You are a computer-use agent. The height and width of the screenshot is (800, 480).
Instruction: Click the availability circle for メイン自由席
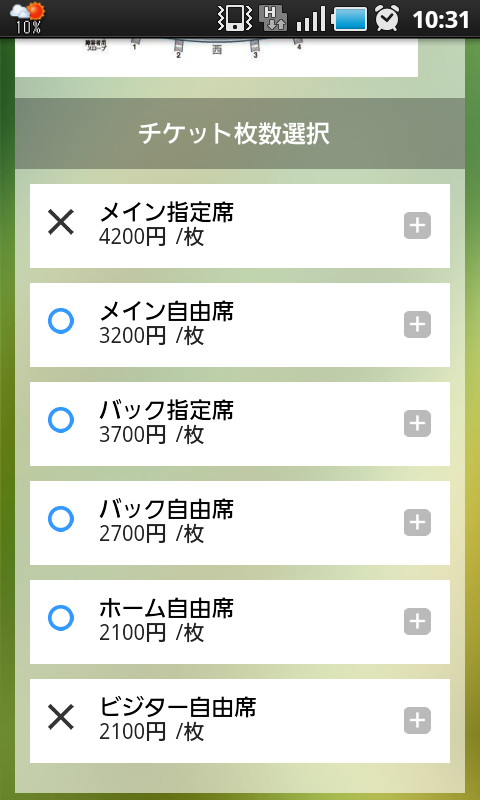[x=61, y=321]
